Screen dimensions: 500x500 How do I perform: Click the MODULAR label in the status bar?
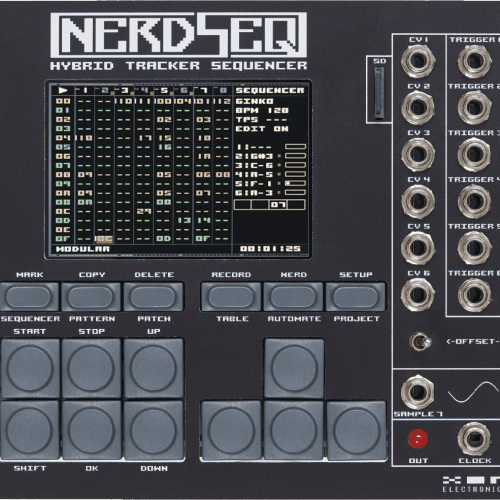point(83,249)
